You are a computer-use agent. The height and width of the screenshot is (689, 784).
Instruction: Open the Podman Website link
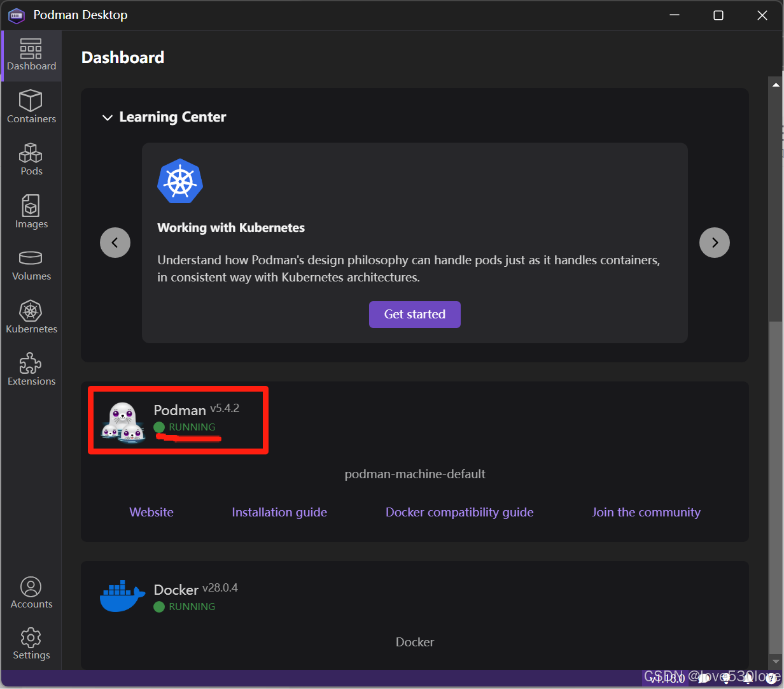click(151, 512)
